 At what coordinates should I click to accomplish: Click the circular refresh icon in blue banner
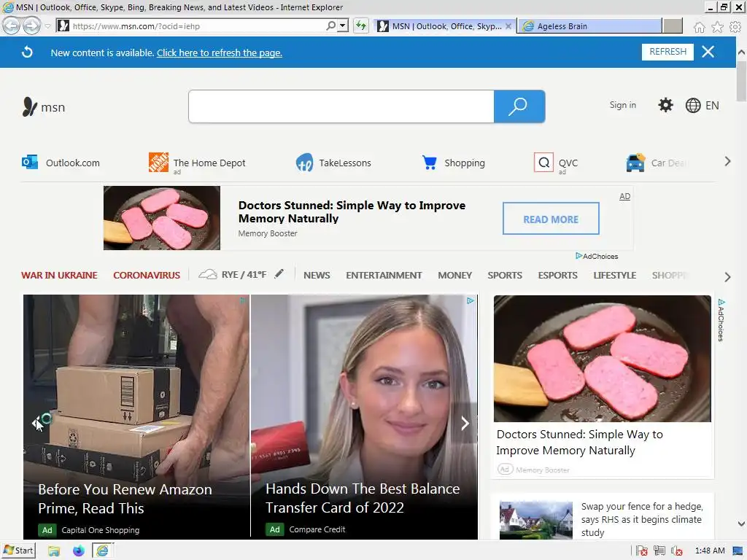point(27,52)
